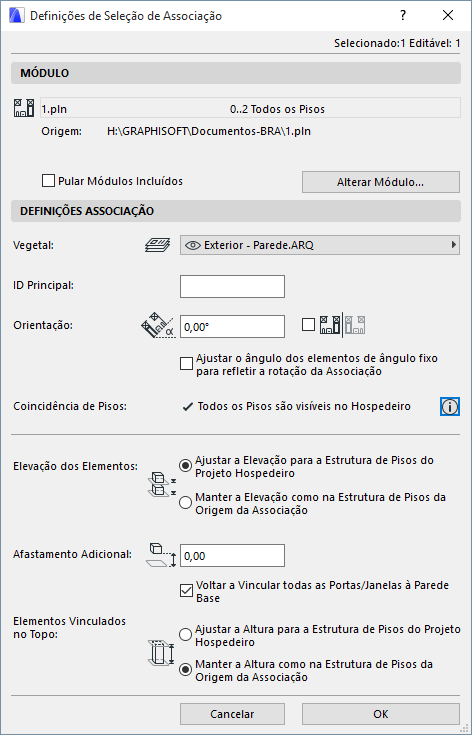The height and width of the screenshot is (735, 472).
Task: Enable Pular Módulos Incluídos checkbox
Action: (x=48, y=181)
